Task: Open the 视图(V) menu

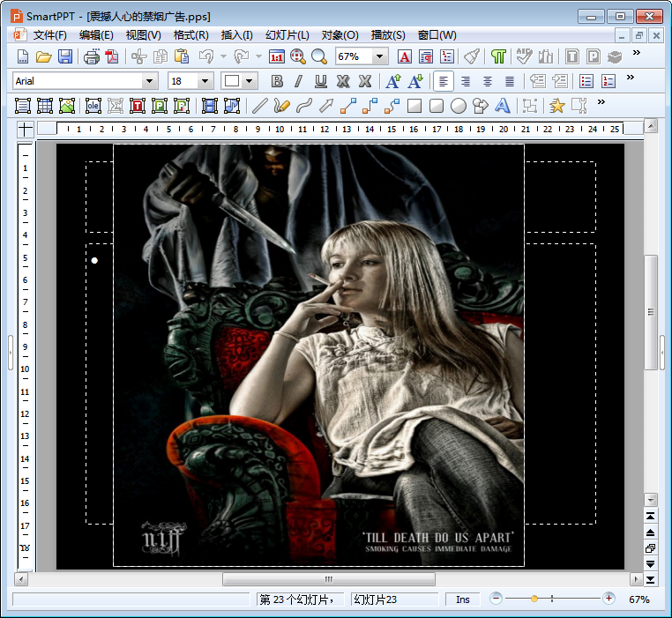Action: pyautogui.click(x=143, y=35)
